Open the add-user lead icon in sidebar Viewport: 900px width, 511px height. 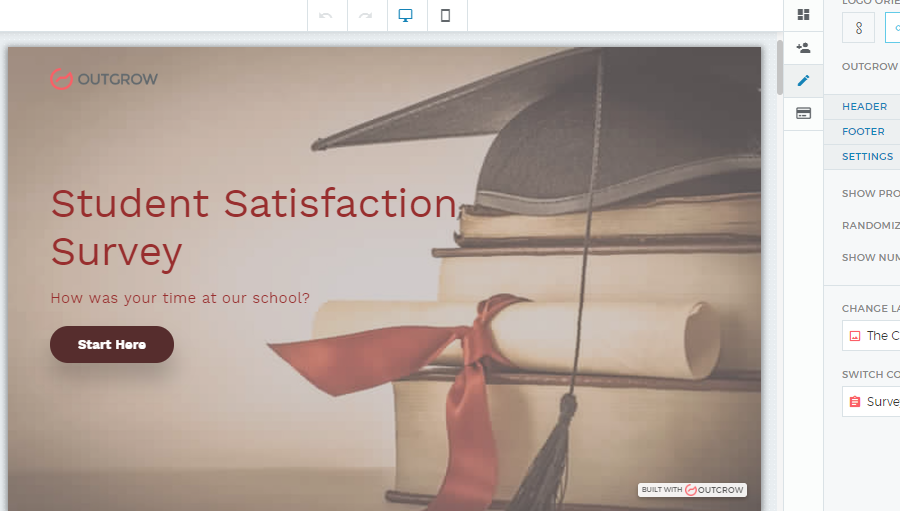803,47
